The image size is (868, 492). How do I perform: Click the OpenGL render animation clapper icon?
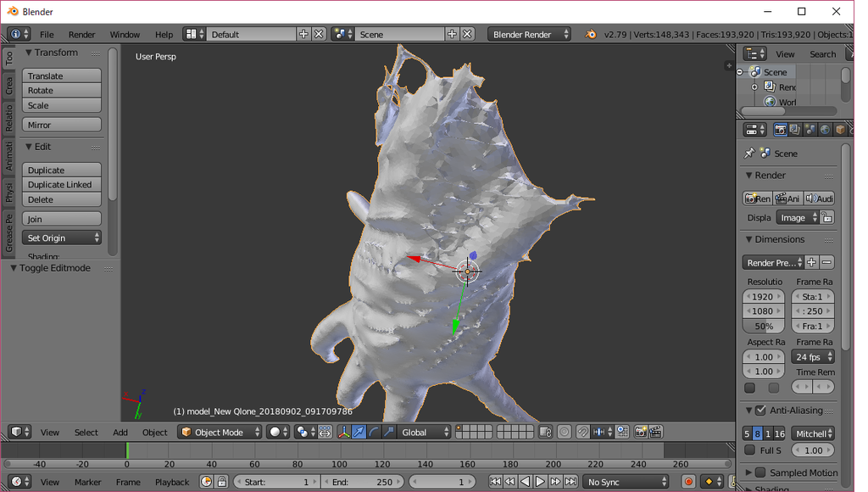click(655, 432)
